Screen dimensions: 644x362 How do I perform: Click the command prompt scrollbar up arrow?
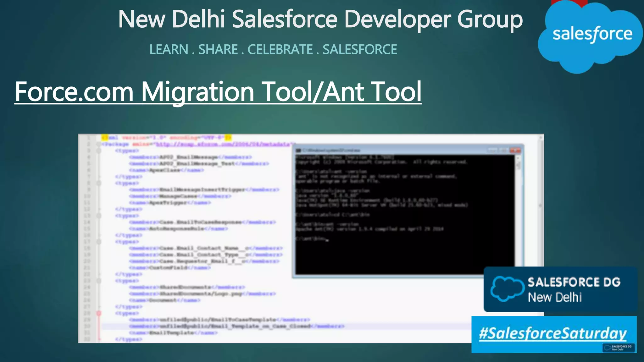(x=518, y=158)
